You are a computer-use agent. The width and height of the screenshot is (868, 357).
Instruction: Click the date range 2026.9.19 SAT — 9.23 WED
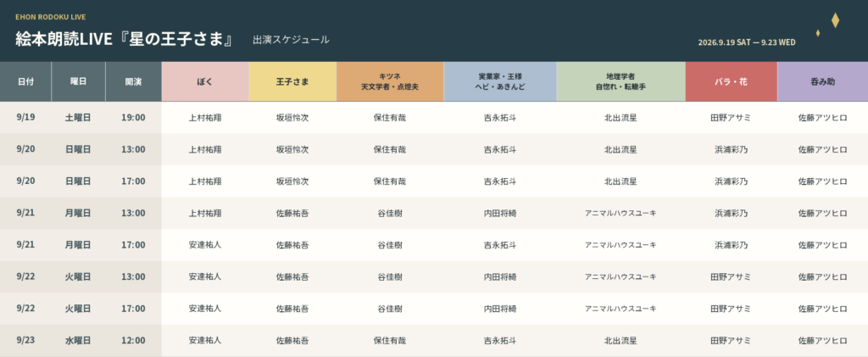click(747, 42)
